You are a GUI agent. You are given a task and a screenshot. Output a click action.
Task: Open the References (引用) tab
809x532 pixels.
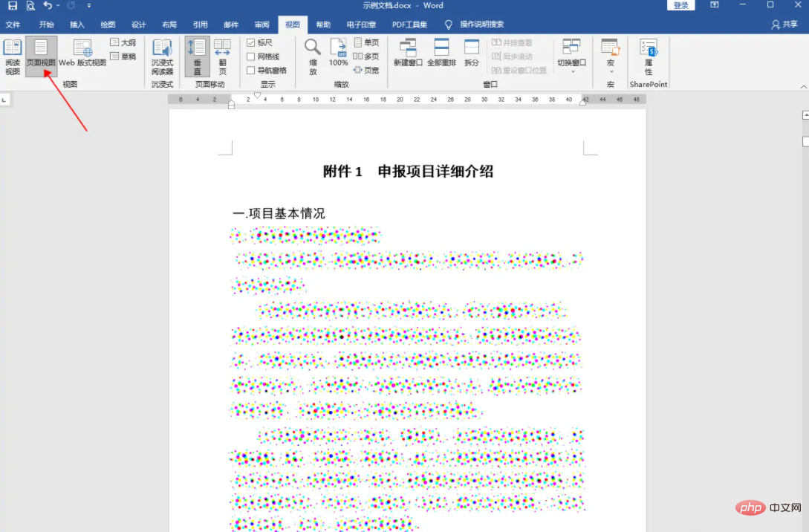pyautogui.click(x=200, y=25)
